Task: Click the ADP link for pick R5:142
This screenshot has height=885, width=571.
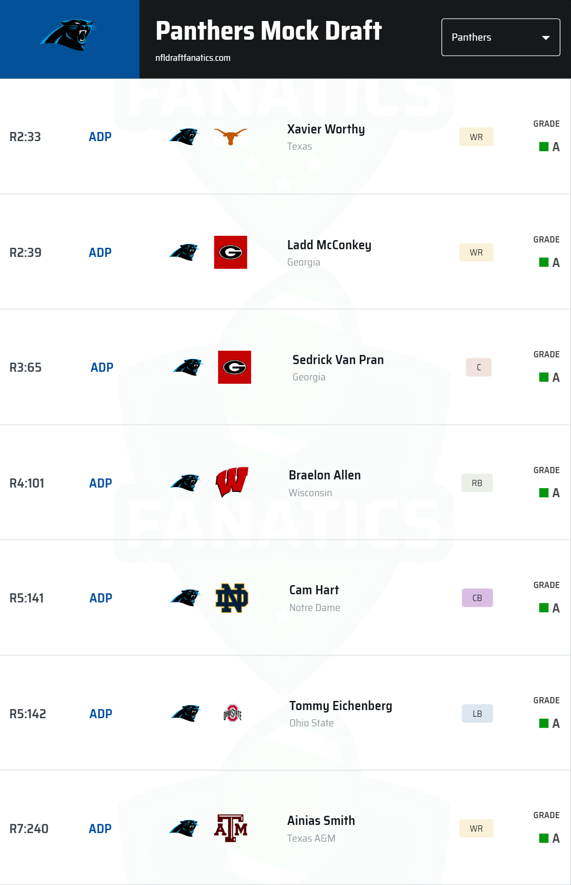Action: (x=100, y=713)
